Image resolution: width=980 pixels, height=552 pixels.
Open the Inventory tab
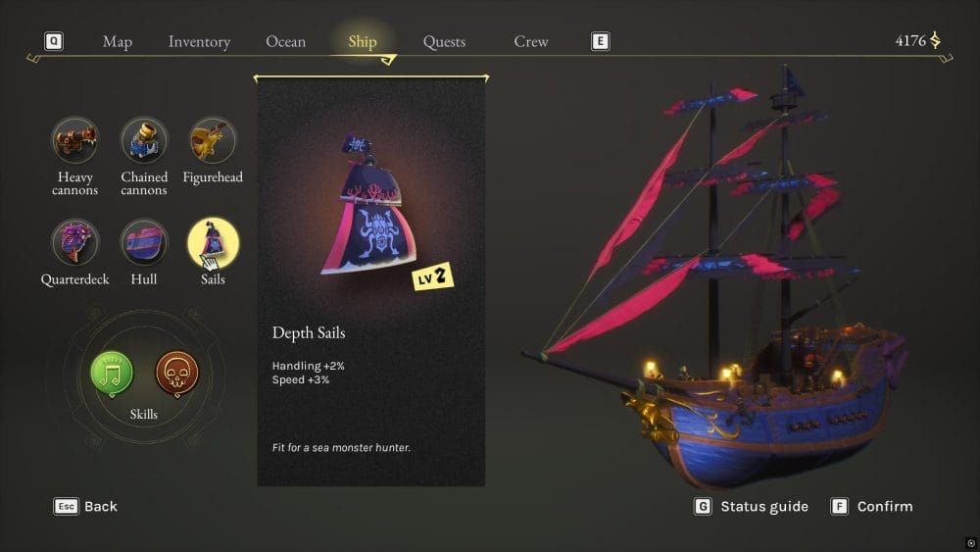pyautogui.click(x=199, y=42)
